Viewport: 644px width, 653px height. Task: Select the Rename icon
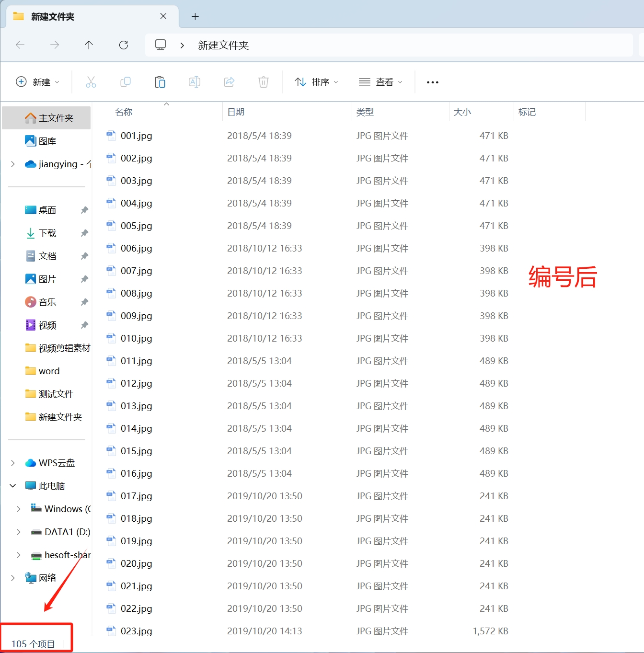(x=195, y=81)
